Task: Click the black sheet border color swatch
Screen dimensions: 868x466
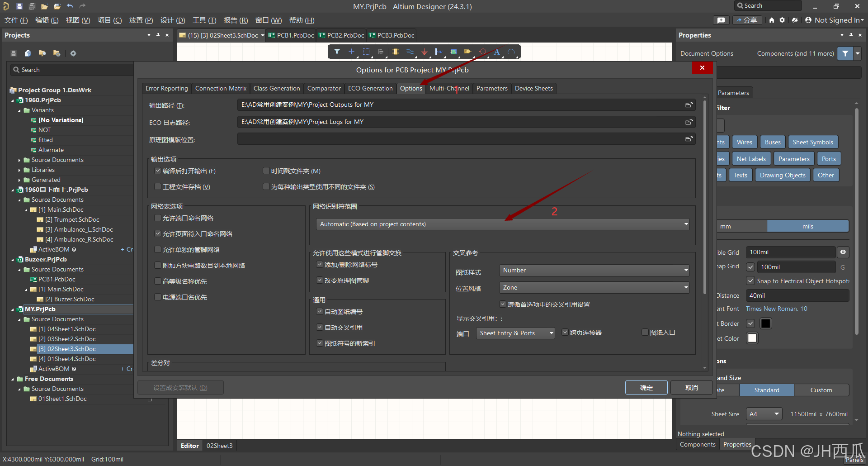Action: pos(766,323)
